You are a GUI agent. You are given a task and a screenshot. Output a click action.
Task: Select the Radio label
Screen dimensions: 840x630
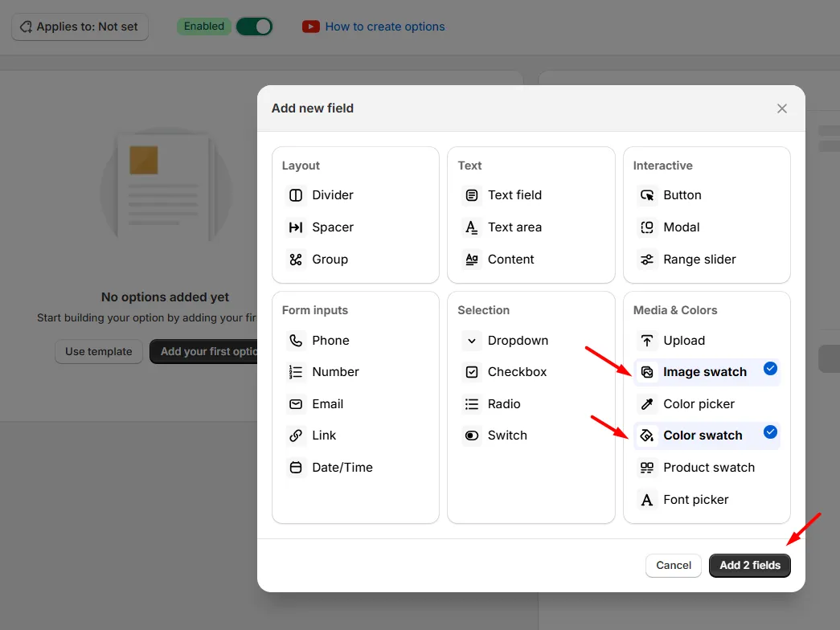coord(503,404)
